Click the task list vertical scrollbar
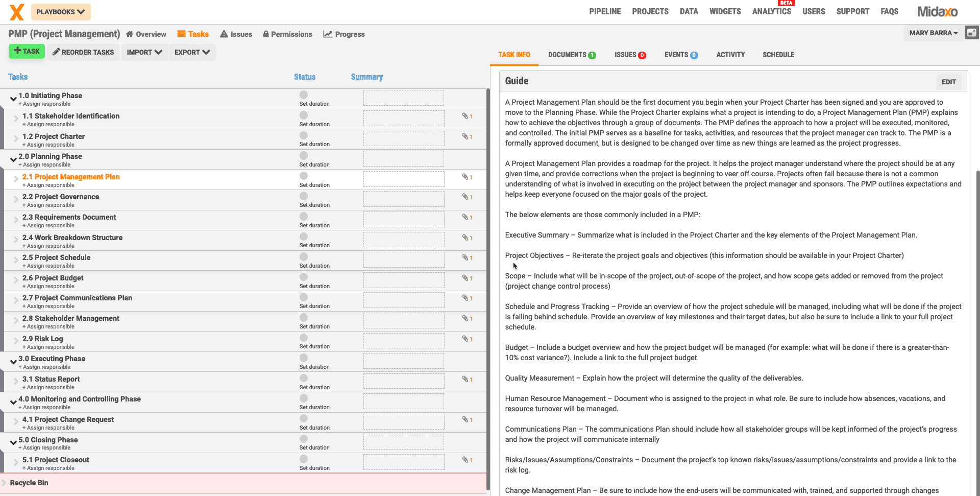 click(x=488, y=289)
